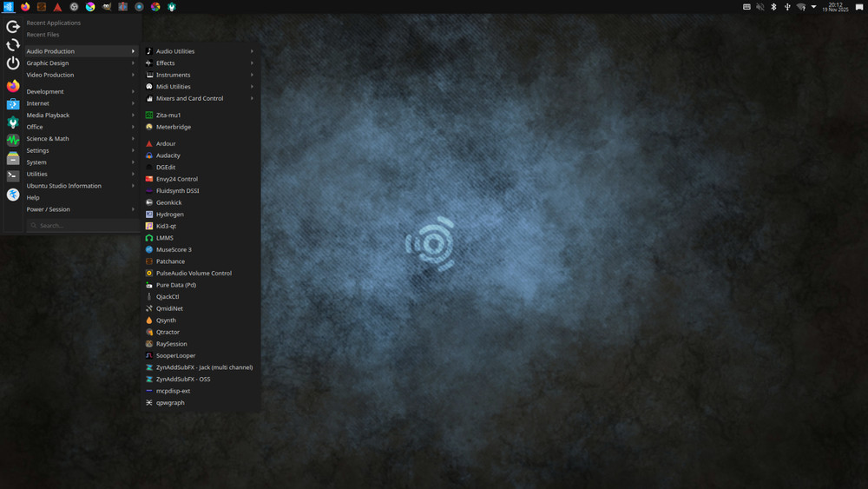Open the Internet menu category

(81, 103)
